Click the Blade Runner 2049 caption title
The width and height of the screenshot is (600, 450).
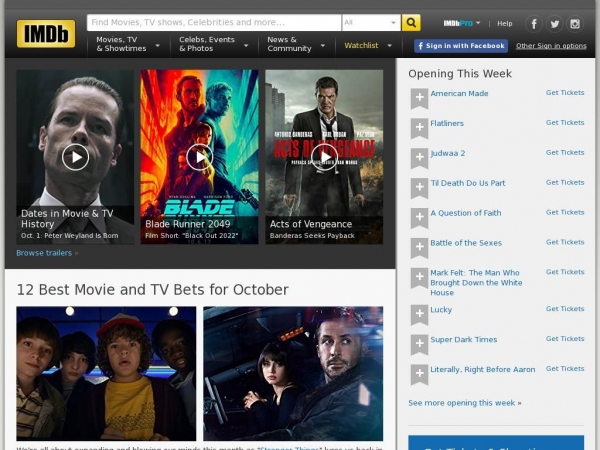coord(188,224)
